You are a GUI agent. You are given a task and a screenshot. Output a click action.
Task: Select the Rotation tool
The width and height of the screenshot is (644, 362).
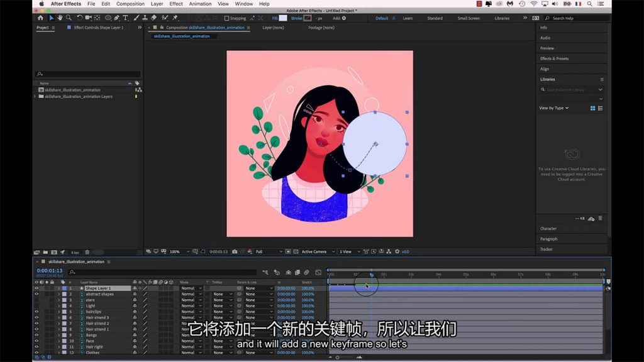point(80,18)
